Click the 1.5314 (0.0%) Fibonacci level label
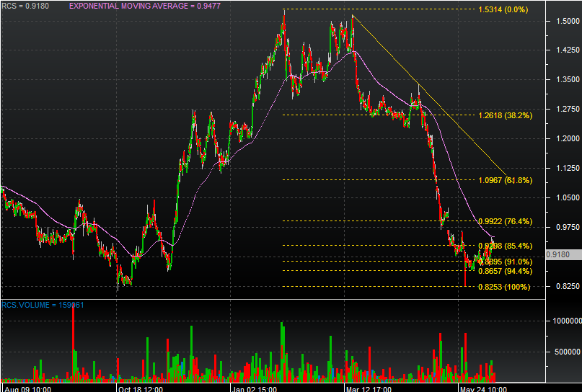 coord(503,10)
